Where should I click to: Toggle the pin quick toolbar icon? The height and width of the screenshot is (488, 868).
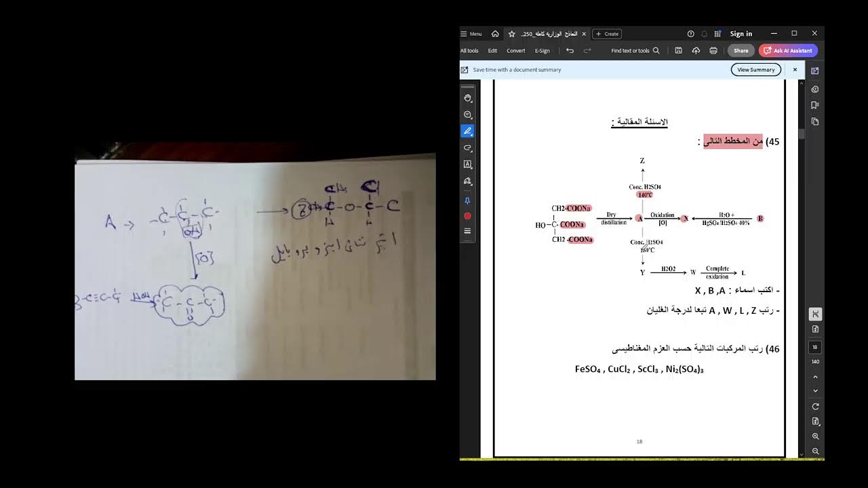(467, 201)
